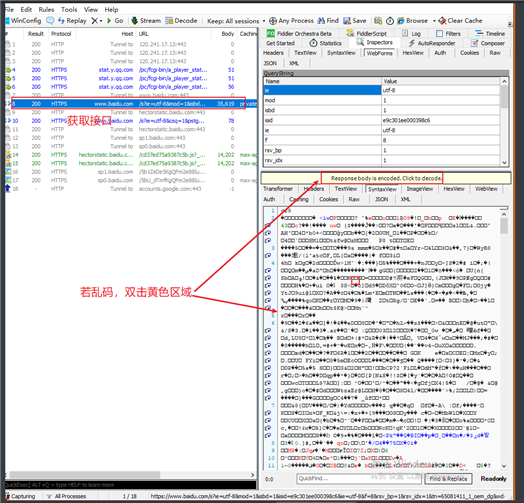Open the Remove (X) sessions dropdown
Image resolution: width=524 pixels, height=503 pixels.
point(97,21)
